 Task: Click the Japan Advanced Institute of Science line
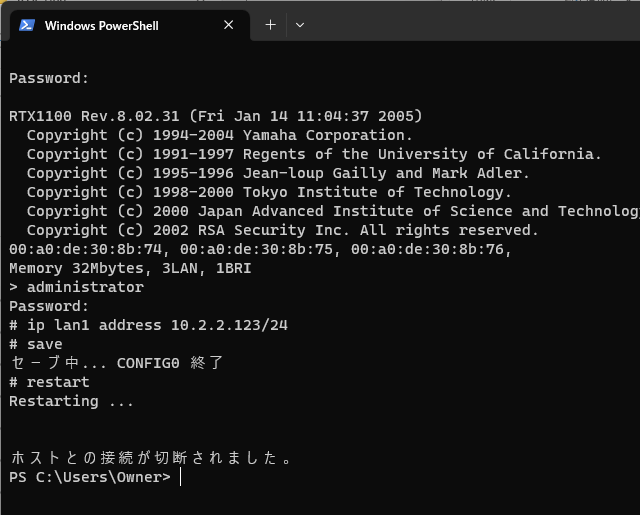point(333,211)
